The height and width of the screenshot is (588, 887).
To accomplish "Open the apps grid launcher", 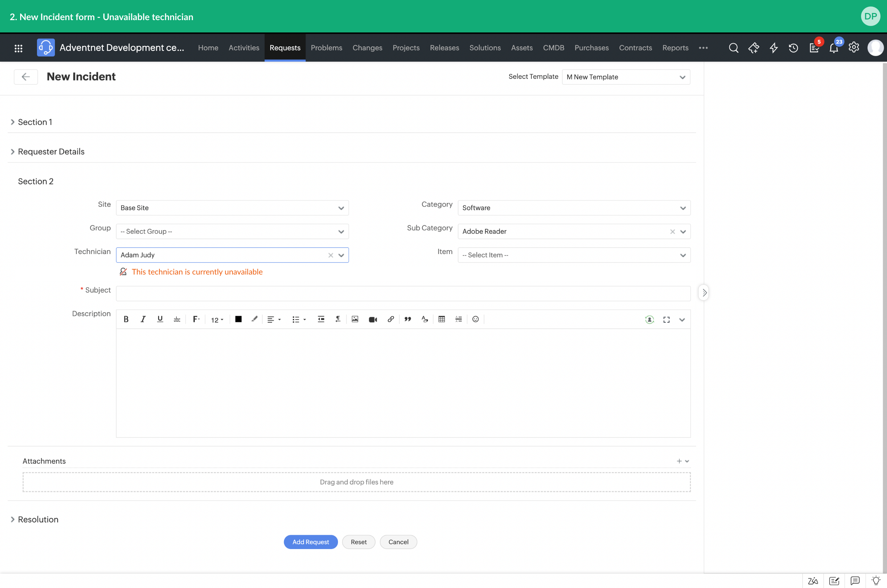I will click(19, 48).
